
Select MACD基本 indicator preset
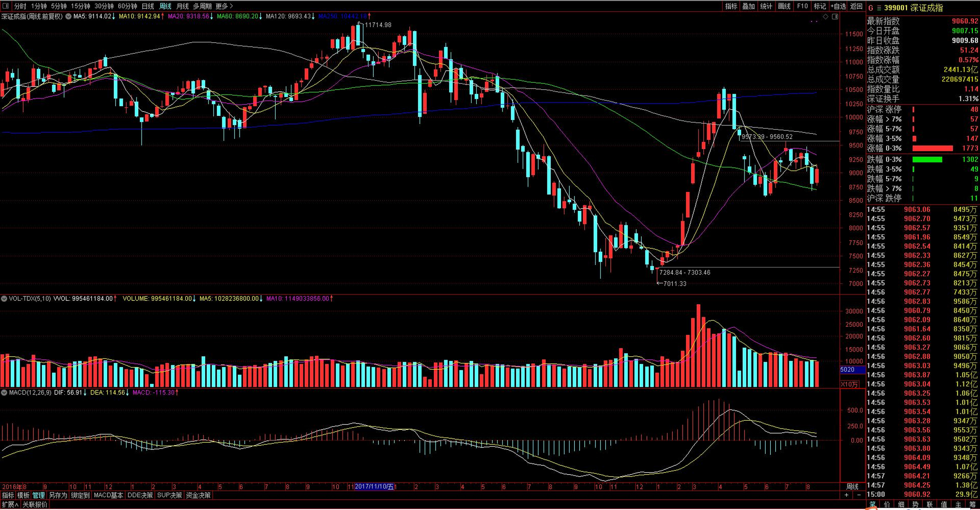coord(108,495)
